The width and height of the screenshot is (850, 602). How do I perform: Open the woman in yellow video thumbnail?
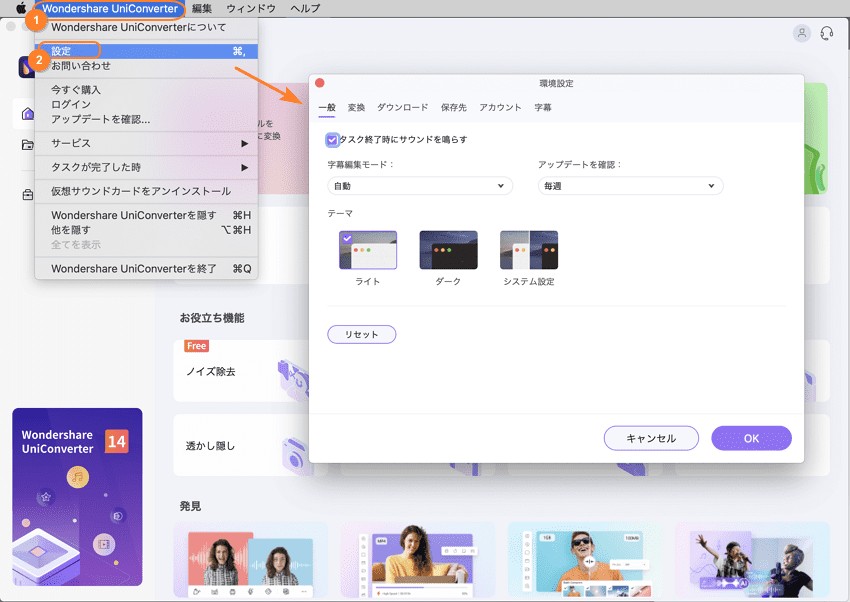tap(418, 560)
